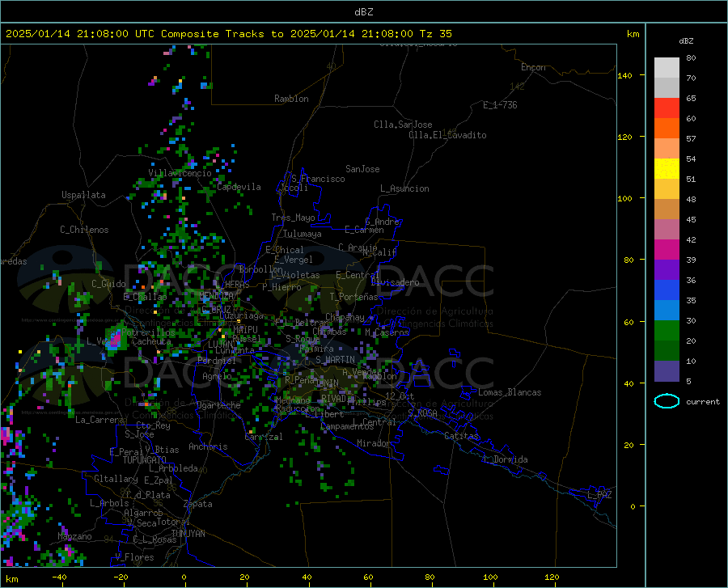Click the 'SanJose' place label
The height and width of the screenshot is (588, 728).
362,169
